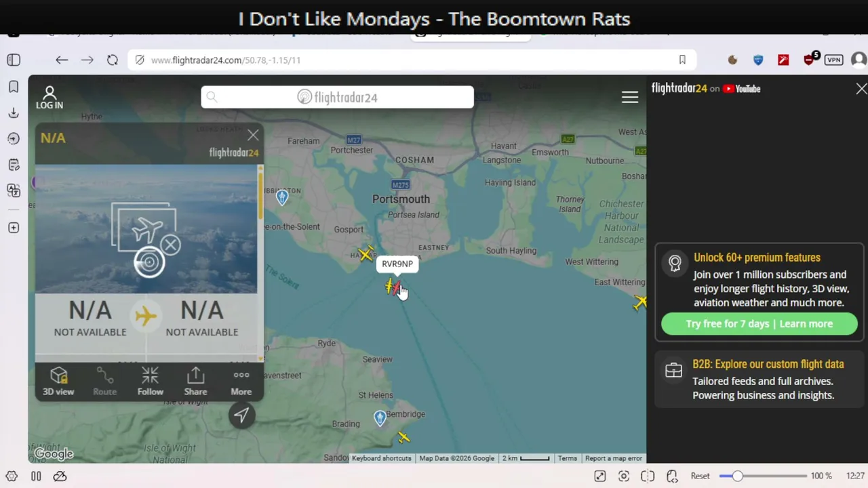This screenshot has width=868, height=488.
Task: Share the selected flight
Action: [x=195, y=382]
